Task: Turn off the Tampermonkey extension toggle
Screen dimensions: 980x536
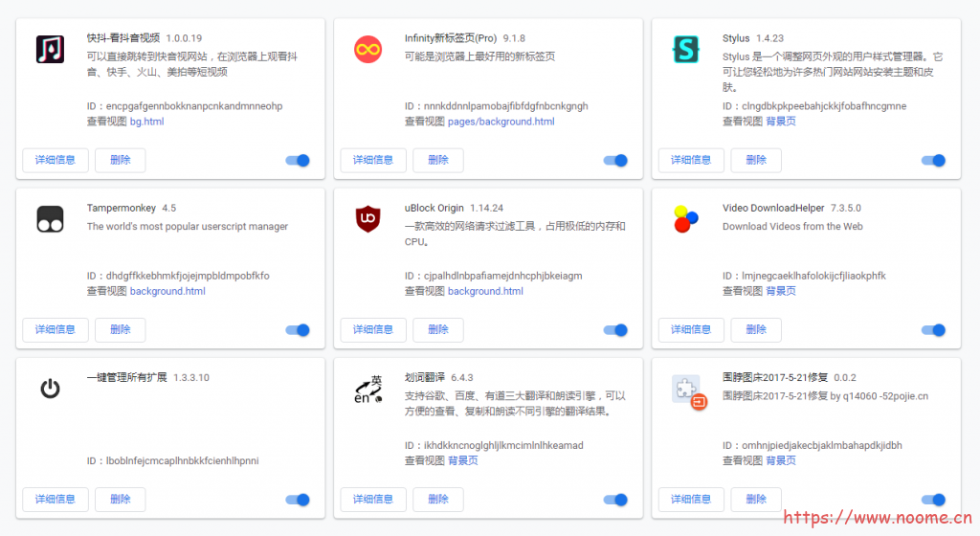Action: pyautogui.click(x=299, y=330)
